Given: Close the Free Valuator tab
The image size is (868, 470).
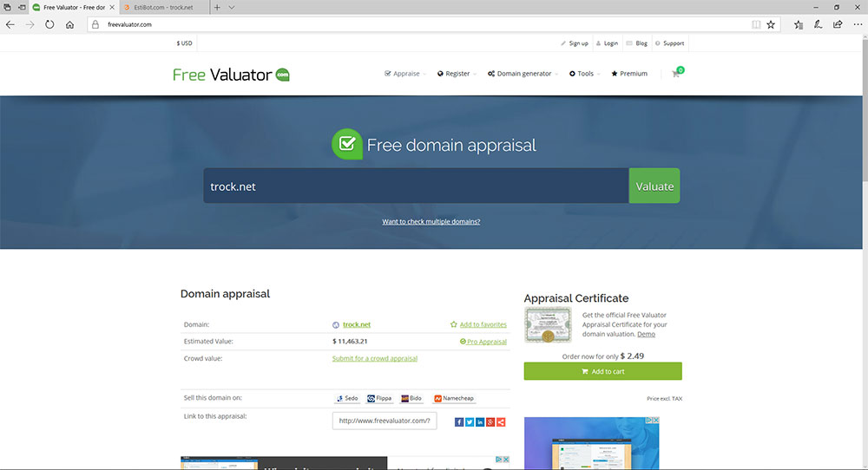Looking at the screenshot, I should click(x=112, y=7).
